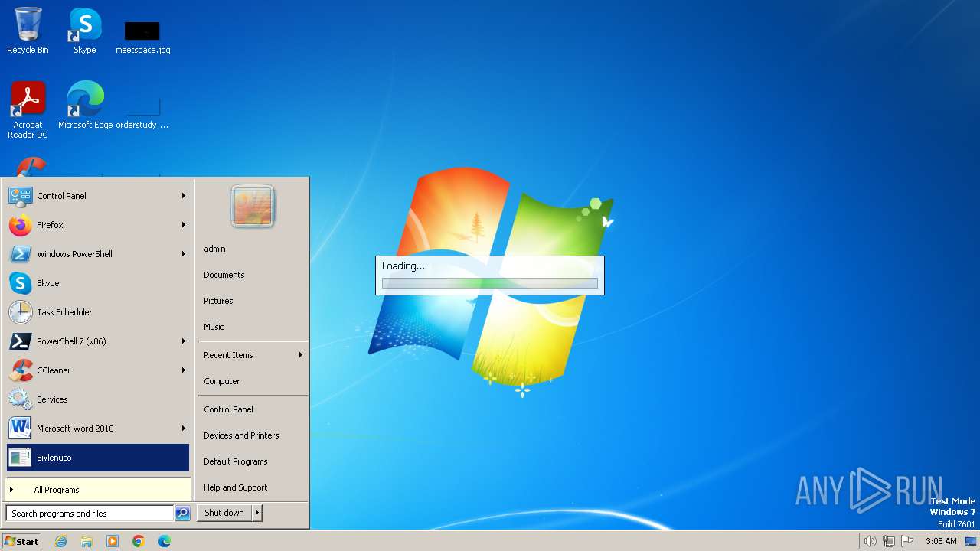Click the Shut down button
The height and width of the screenshot is (551, 980).
224,513
